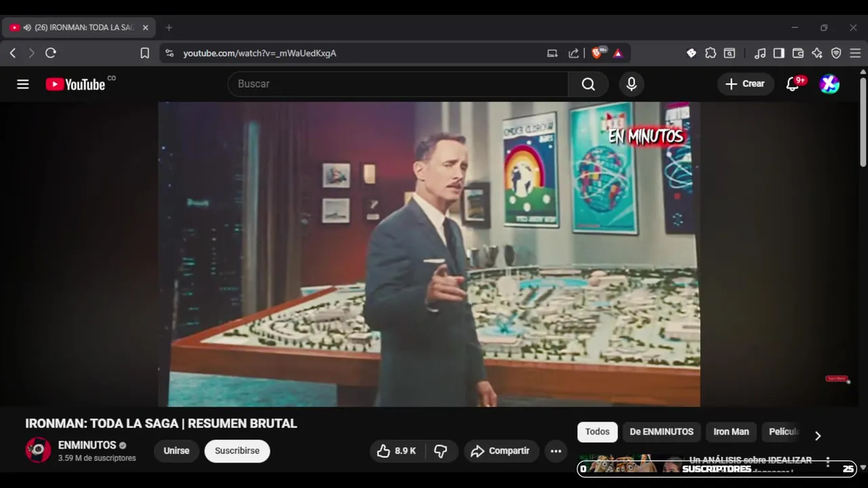Viewport: 868px width, 488px height.
Task: Select the De ENMINUTOS chip
Action: point(662,432)
